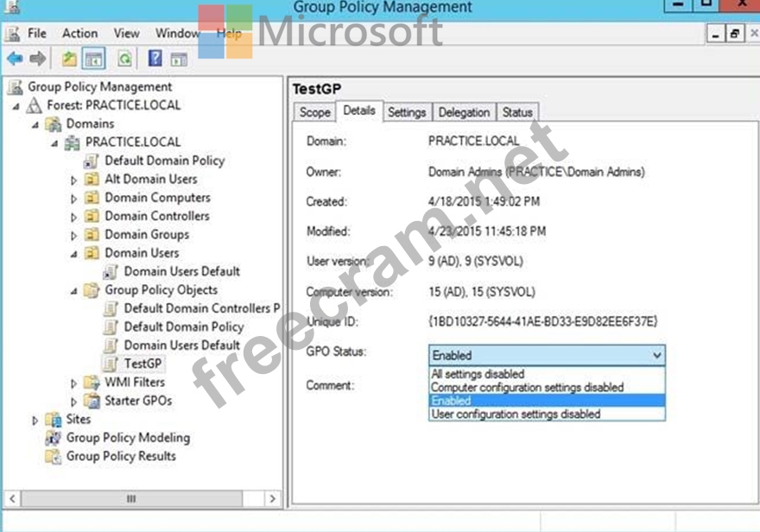The image size is (760, 532).
Task: Choose User configuration settings disabled option
Action: [547, 415]
